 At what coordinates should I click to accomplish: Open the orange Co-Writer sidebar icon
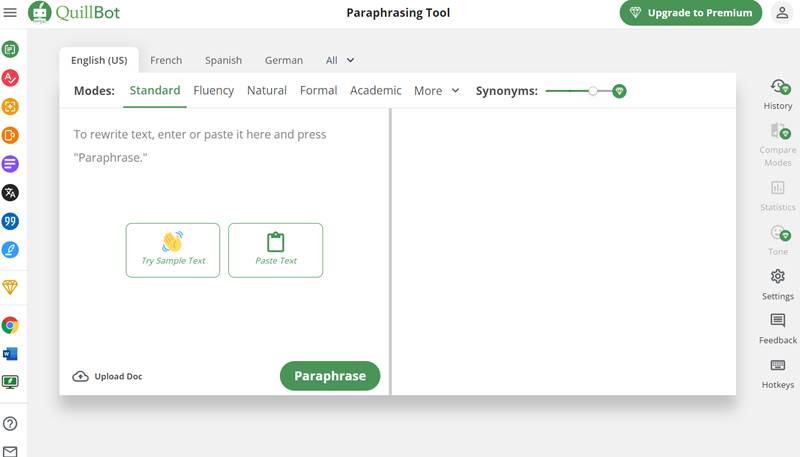click(10, 135)
